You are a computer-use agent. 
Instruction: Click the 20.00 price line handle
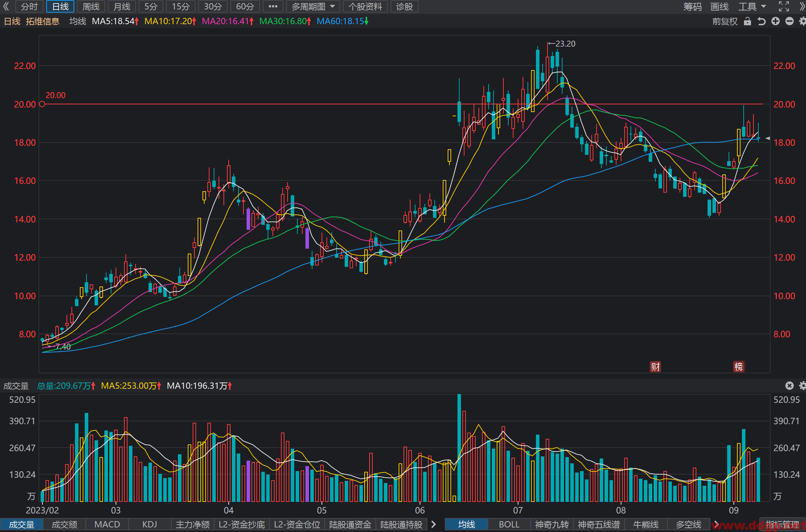coord(42,104)
